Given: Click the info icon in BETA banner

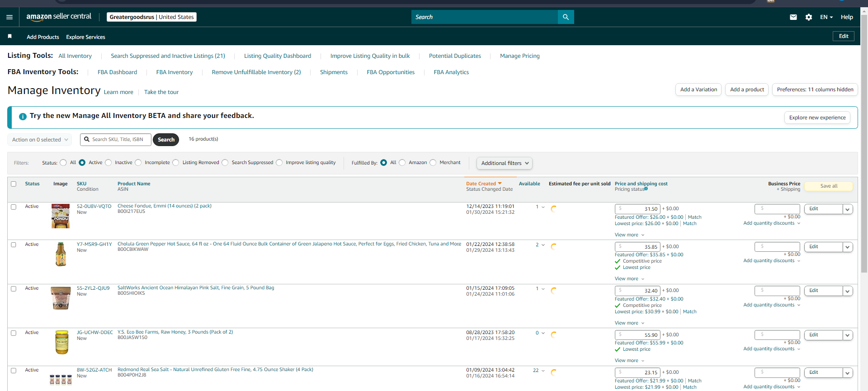Looking at the screenshot, I should point(23,116).
